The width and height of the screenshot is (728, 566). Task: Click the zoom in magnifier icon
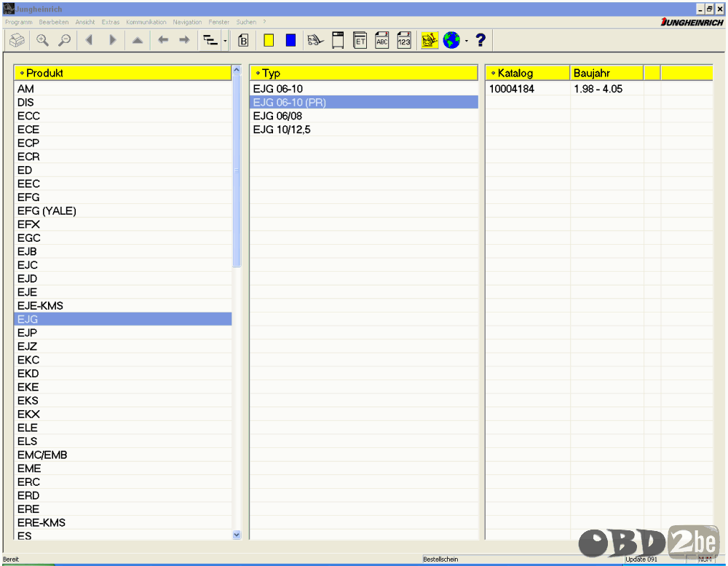42,41
